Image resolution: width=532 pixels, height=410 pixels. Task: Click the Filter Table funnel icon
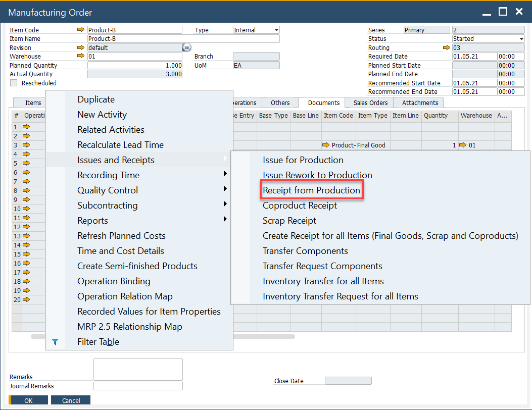pyautogui.click(x=56, y=342)
